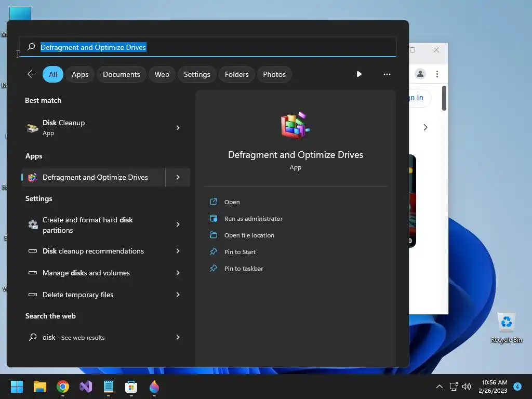The height and width of the screenshot is (399, 532).
Task: Choose Pin to taskbar
Action: coord(244,269)
